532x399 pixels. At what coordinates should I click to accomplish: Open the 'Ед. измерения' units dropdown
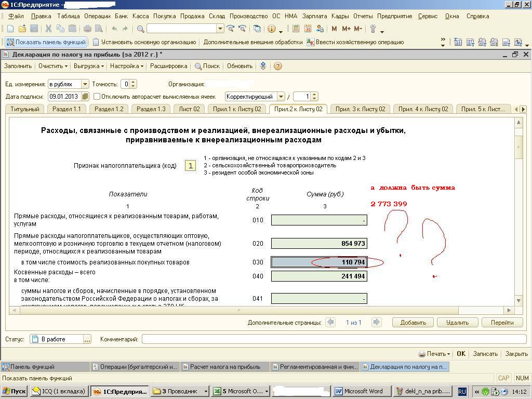pos(85,84)
